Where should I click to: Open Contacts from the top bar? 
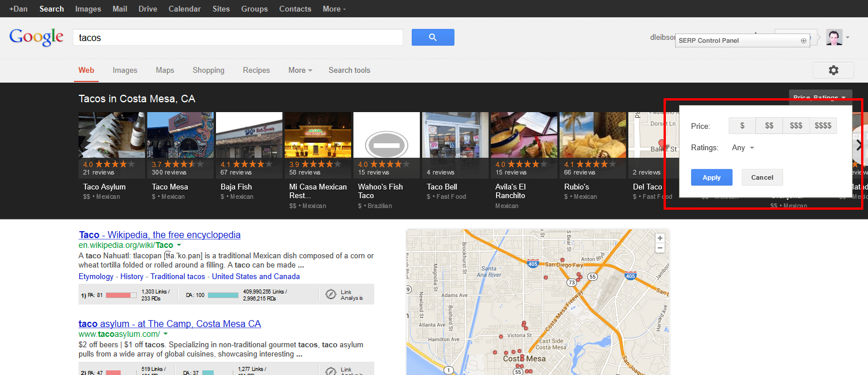(x=295, y=9)
